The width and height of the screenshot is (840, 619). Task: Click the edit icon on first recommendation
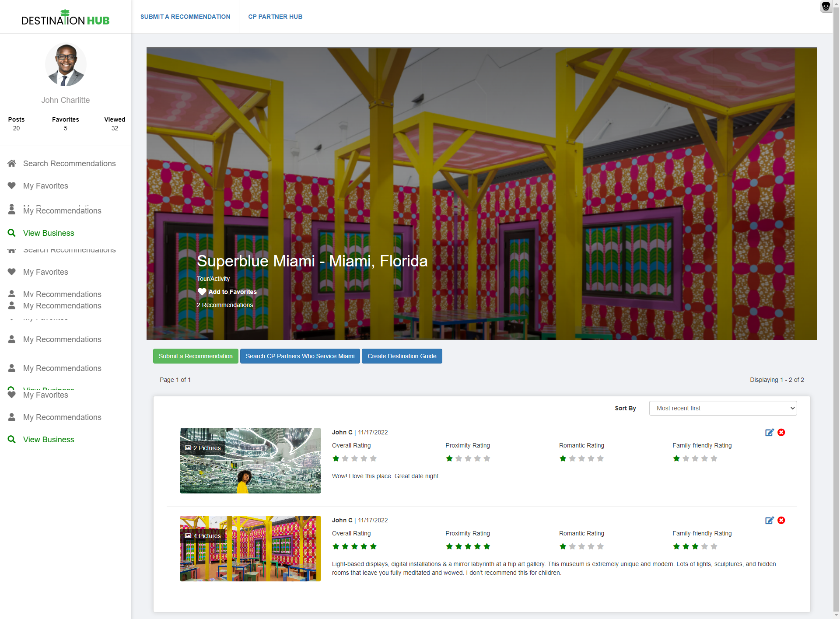pyautogui.click(x=769, y=433)
